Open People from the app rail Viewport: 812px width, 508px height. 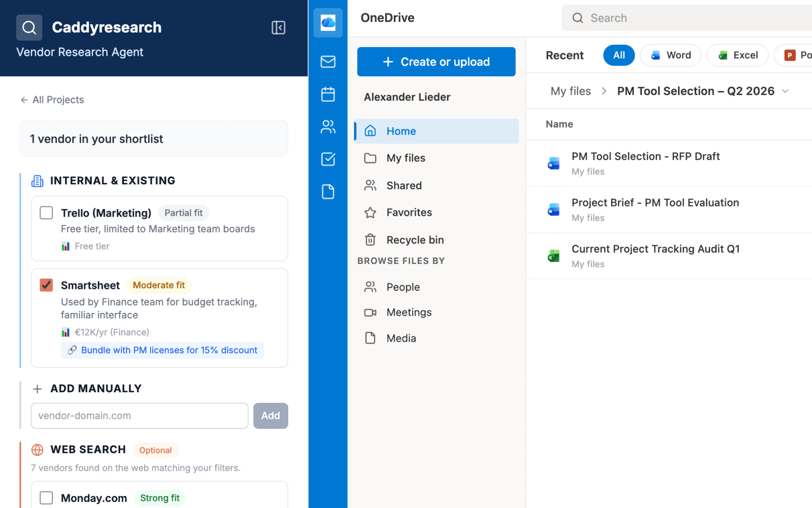pos(328,127)
